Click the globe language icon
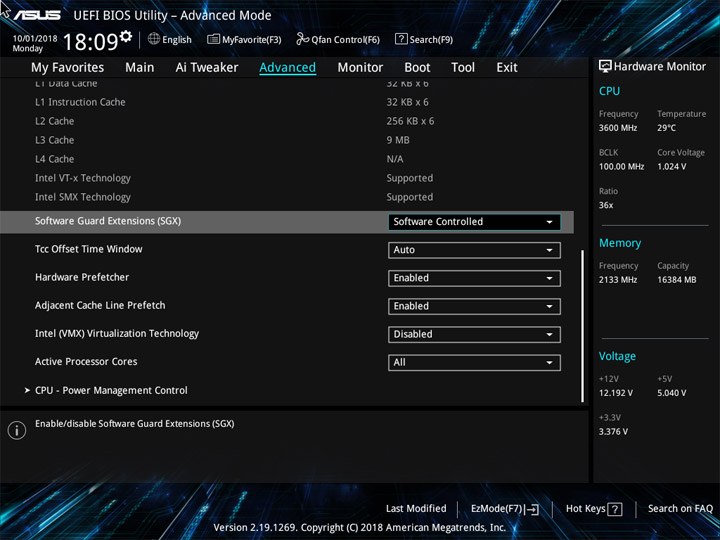This screenshot has width=720, height=540. coord(154,39)
